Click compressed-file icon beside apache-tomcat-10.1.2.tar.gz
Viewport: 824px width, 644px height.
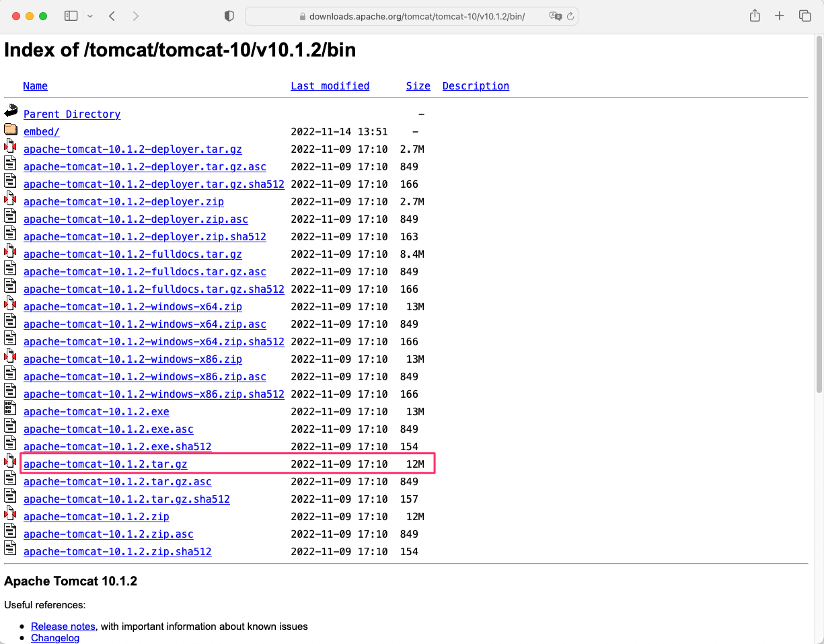10,461
